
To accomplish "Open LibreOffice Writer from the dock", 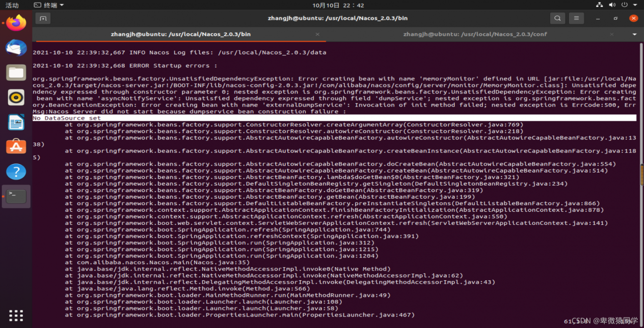I will pos(16,122).
